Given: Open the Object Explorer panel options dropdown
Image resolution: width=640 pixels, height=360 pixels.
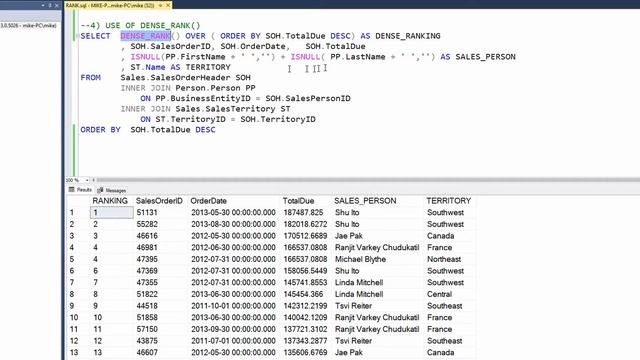Looking at the screenshot, I should pos(43,5).
